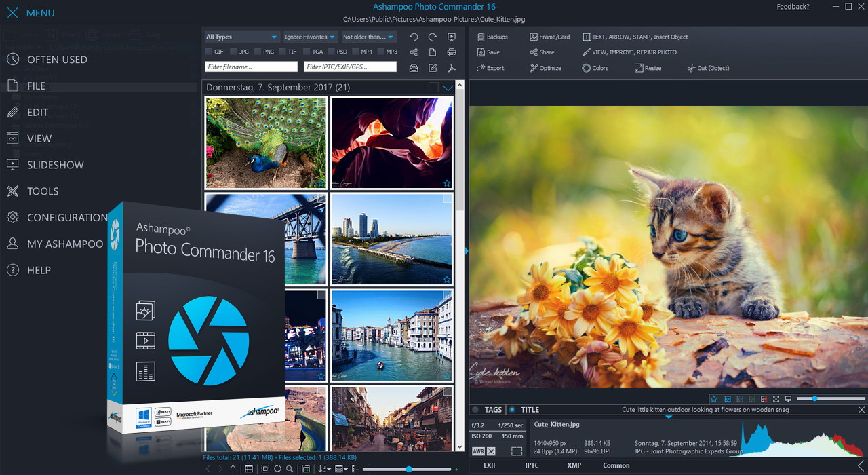Image resolution: width=868 pixels, height=475 pixels.
Task: Select the TAGS radio button
Action: [x=475, y=410]
